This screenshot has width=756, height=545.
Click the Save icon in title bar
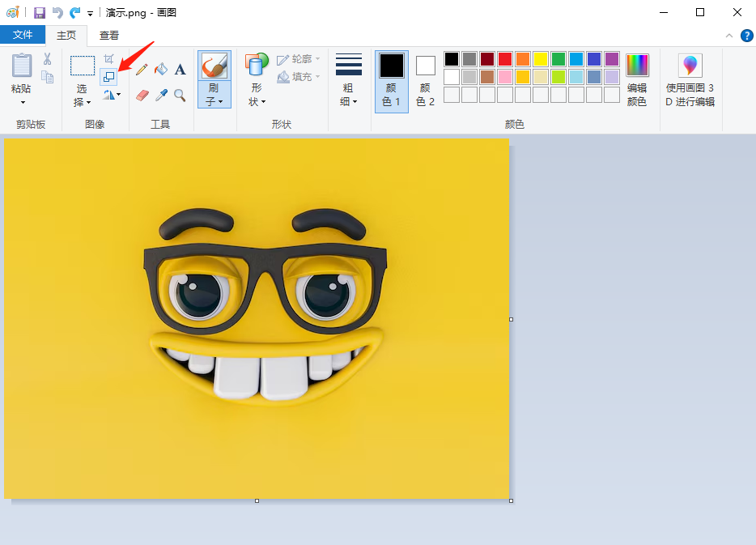pyautogui.click(x=39, y=13)
